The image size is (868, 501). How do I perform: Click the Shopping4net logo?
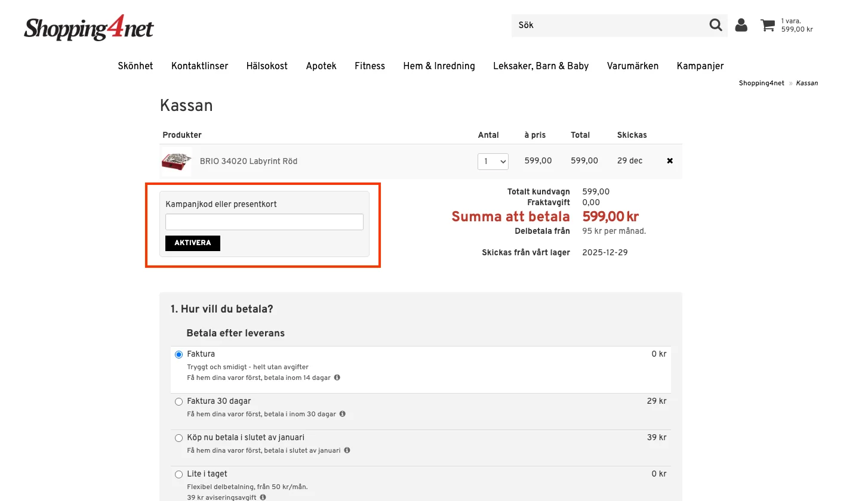click(88, 27)
